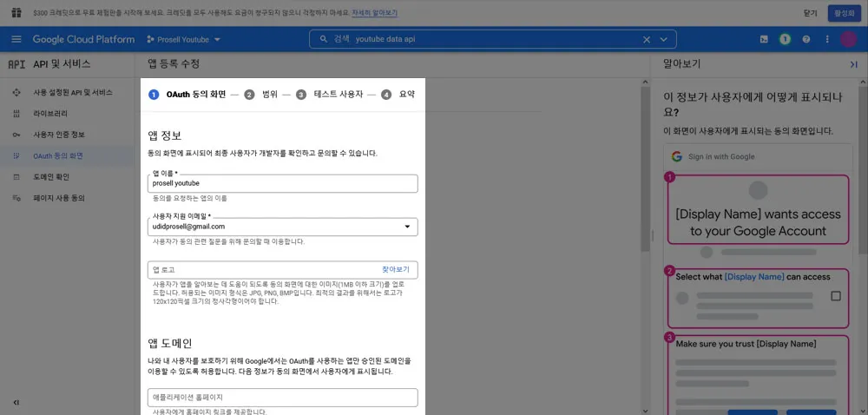Open the help question mark icon
868x415 pixels.
tap(806, 39)
